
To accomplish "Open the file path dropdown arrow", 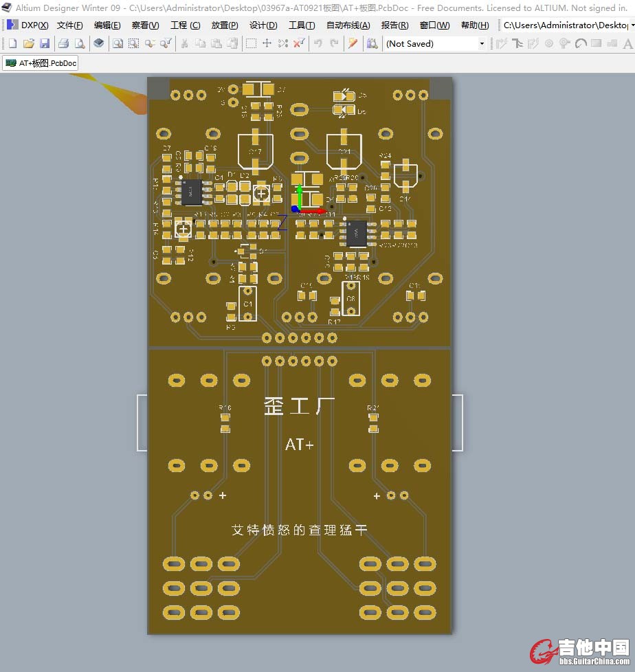I will point(632,25).
